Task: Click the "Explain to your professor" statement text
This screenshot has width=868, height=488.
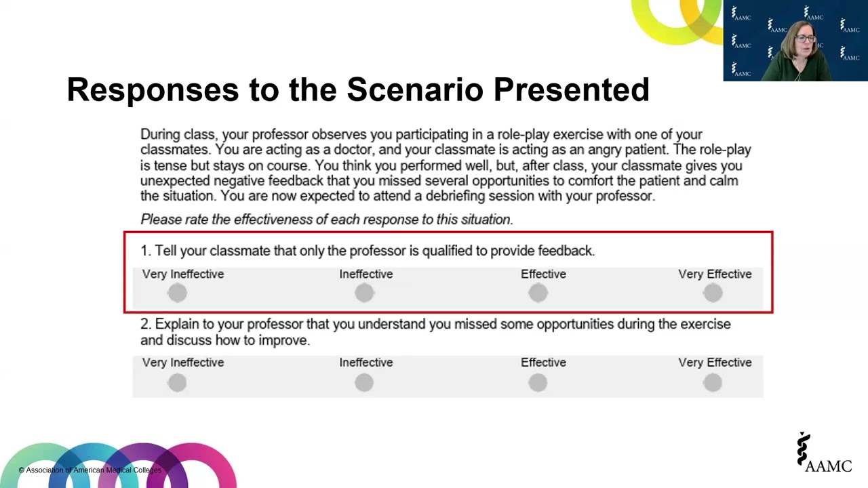Action: pos(435,332)
